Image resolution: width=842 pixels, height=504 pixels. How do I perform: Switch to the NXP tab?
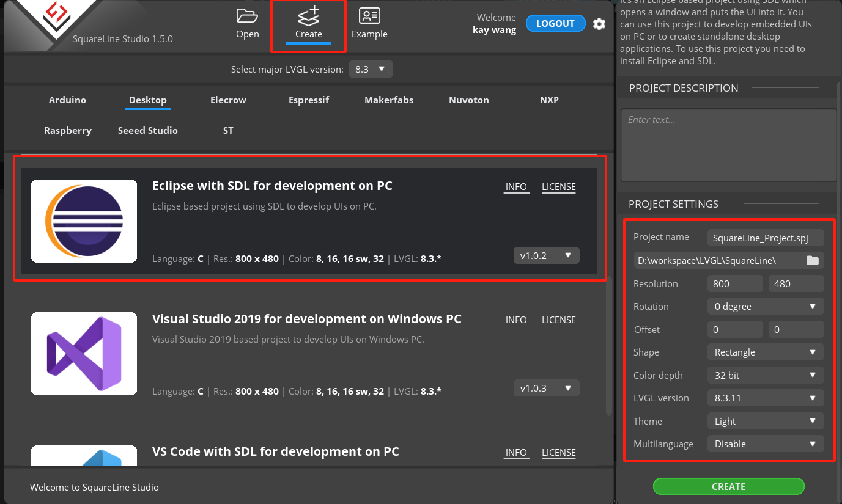pos(549,100)
